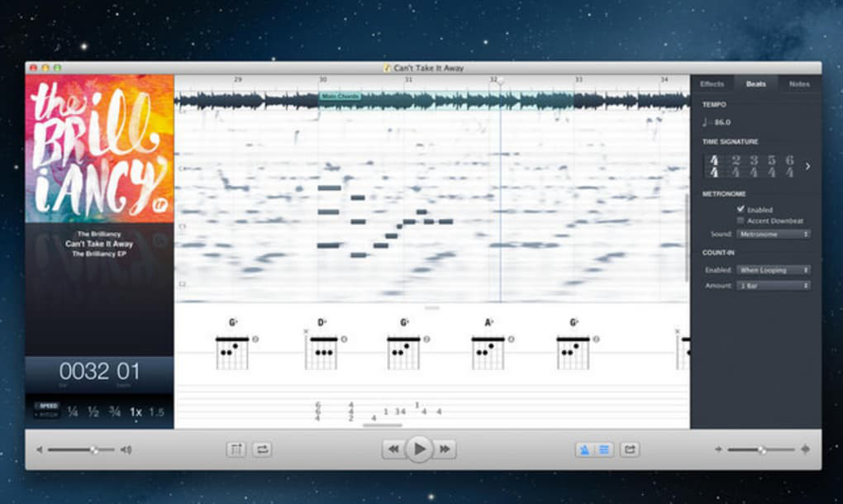Click the 0032 01 bar and beat counter
The height and width of the screenshot is (504, 843).
coord(99,372)
